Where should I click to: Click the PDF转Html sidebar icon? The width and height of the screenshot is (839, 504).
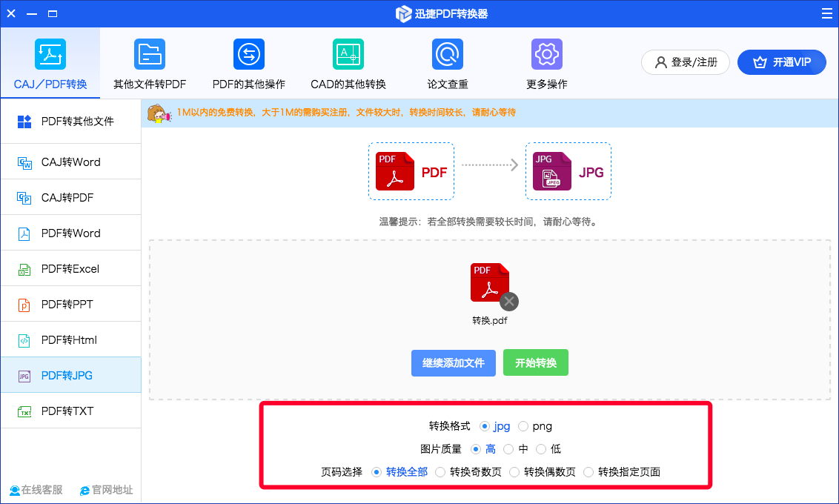click(x=24, y=341)
